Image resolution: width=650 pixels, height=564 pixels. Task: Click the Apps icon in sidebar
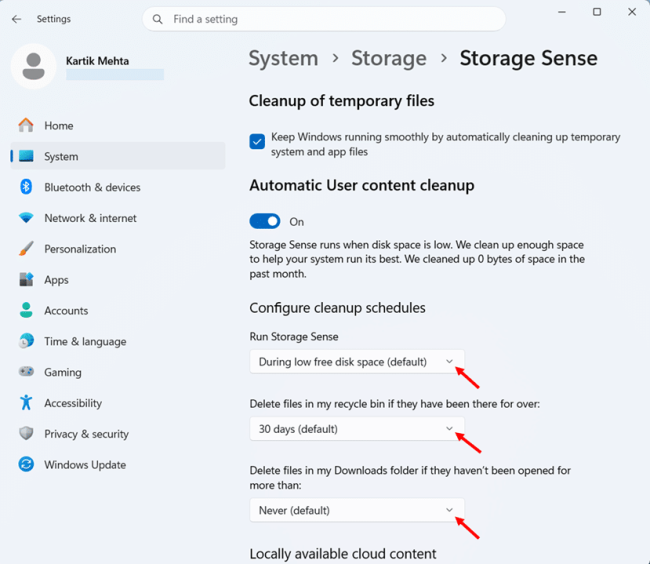pos(26,279)
